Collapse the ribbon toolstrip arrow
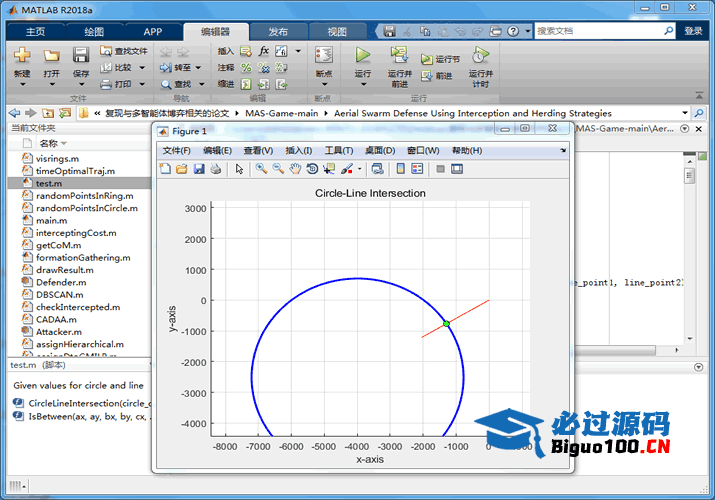Screen dimensions: 715x500 pos(699,95)
